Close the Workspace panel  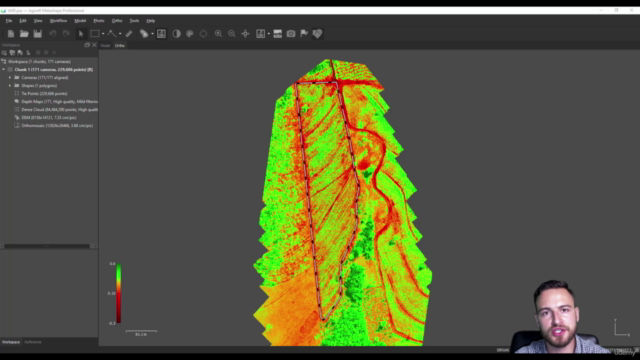[94, 45]
